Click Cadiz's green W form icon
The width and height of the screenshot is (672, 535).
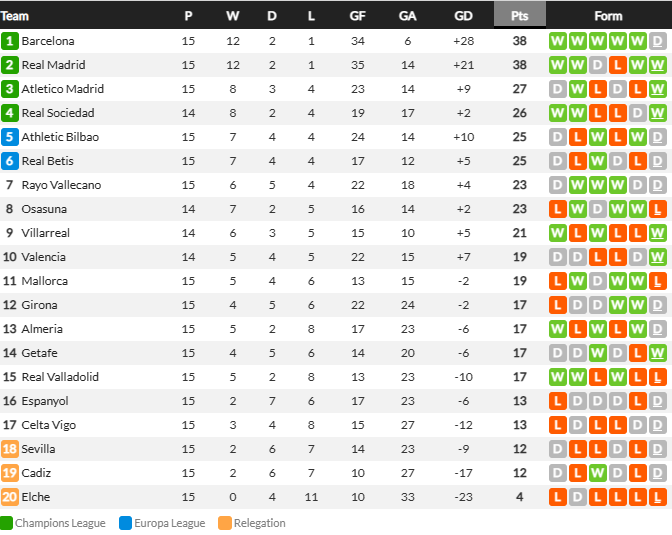pos(597,473)
